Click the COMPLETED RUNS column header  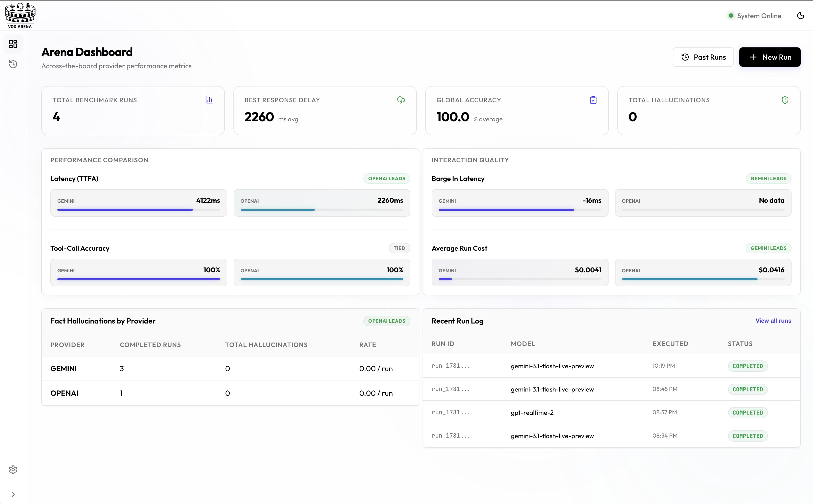(150, 345)
